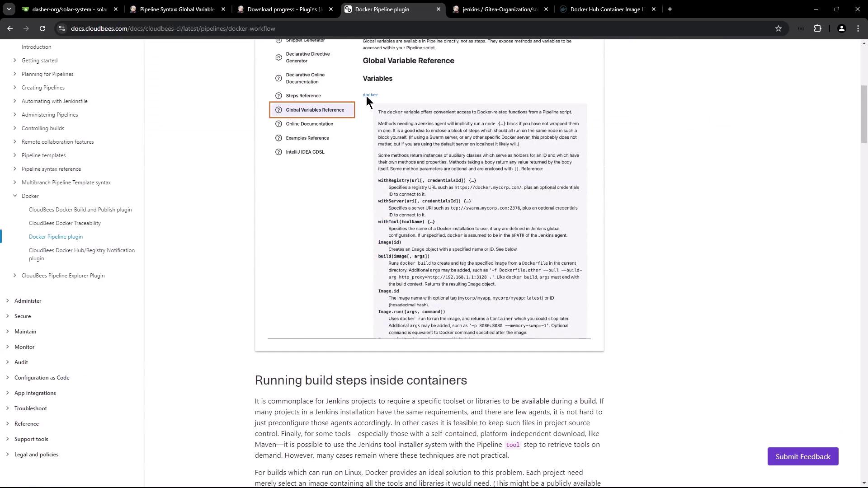Expand the Administer sidebar section
This screenshot has width=868, height=488.
coord(8,301)
